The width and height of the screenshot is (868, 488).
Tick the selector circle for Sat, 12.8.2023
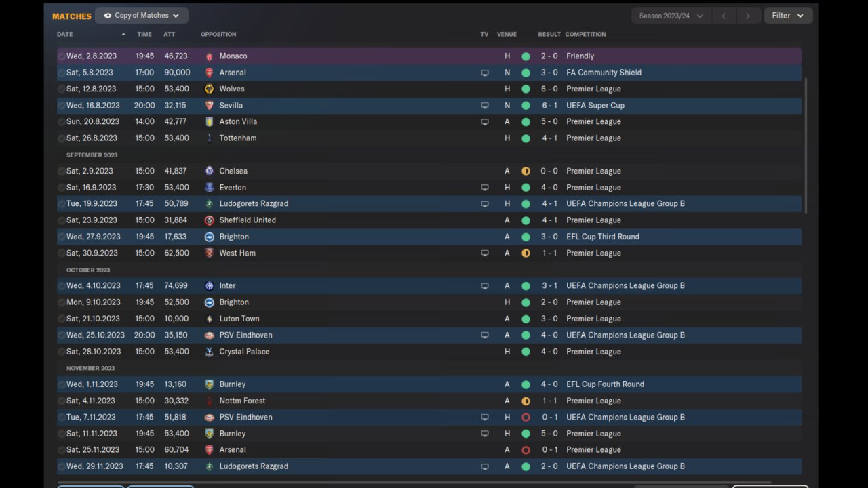pyautogui.click(x=62, y=89)
